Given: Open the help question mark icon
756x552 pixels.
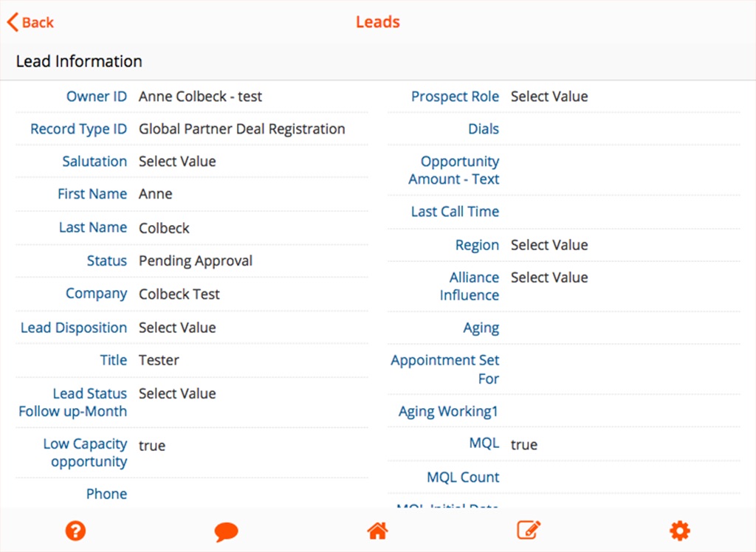Looking at the screenshot, I should coord(75,530).
